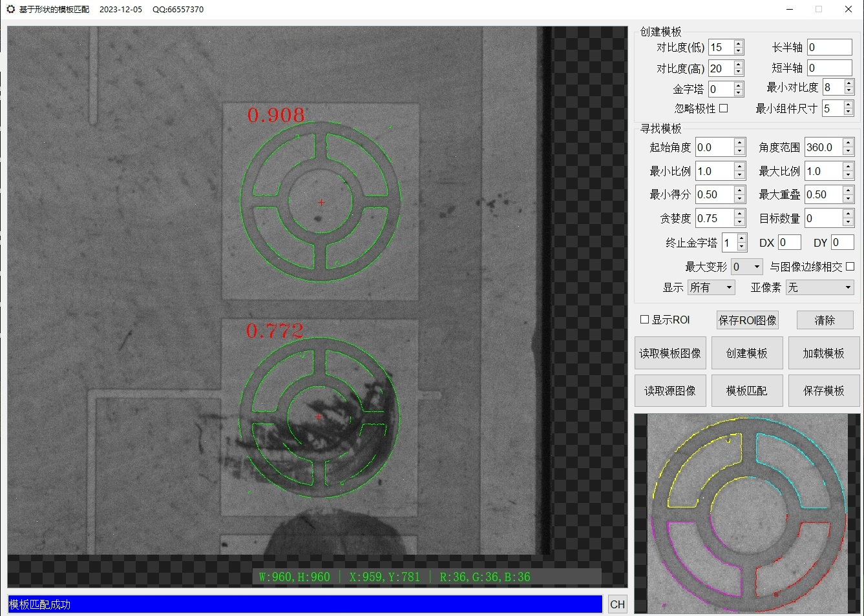Run 模板匹配 button
This screenshot has width=864, height=616.
(x=747, y=391)
